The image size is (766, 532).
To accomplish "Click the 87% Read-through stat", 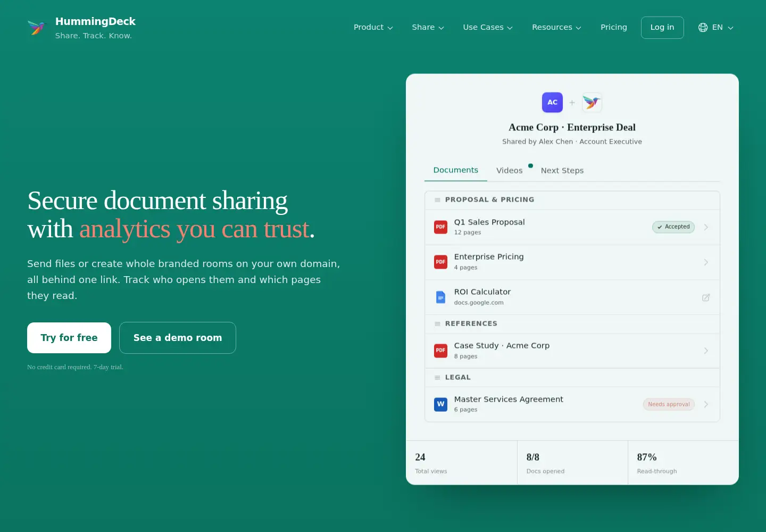I will click(684, 463).
